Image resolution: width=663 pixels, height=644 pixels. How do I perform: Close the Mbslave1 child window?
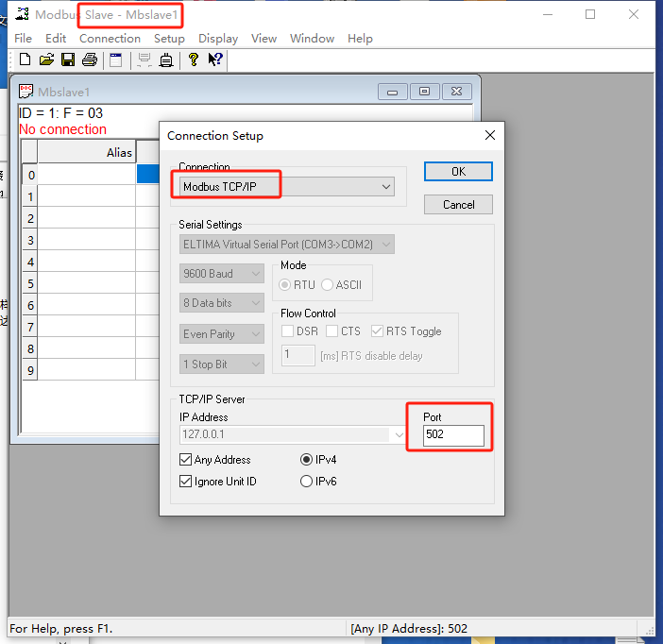pyautogui.click(x=457, y=92)
